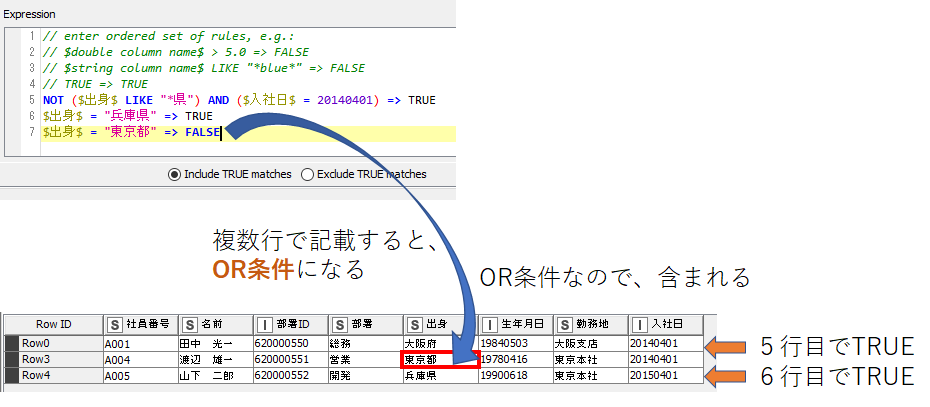The height and width of the screenshot is (407, 930).
Task: Click the 入社日 column header
Action: click(x=666, y=325)
